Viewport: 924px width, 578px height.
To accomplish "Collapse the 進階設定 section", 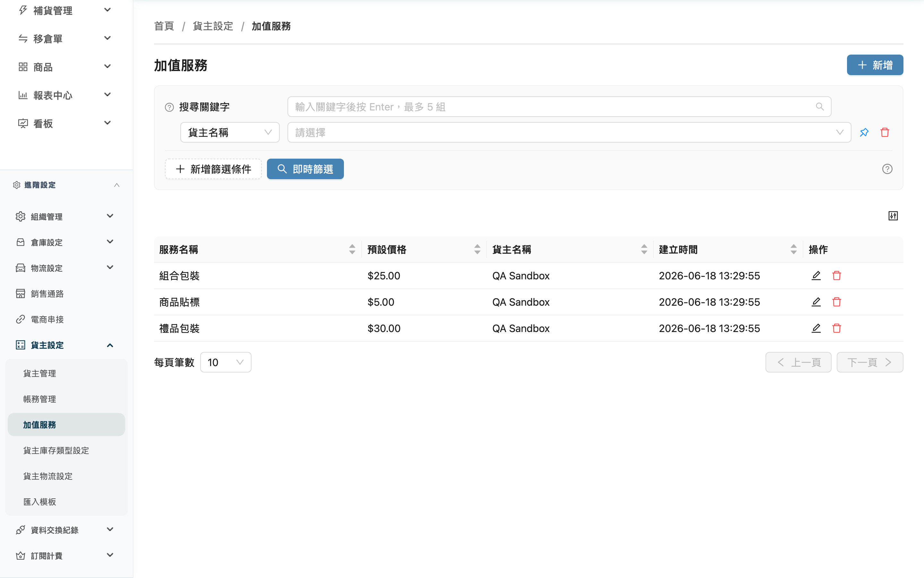I will (x=117, y=185).
